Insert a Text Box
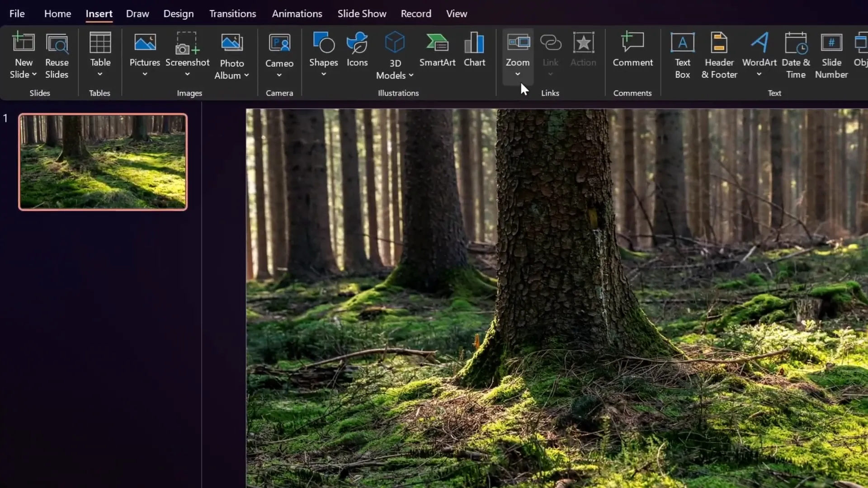The width and height of the screenshot is (868, 488). 682,56
